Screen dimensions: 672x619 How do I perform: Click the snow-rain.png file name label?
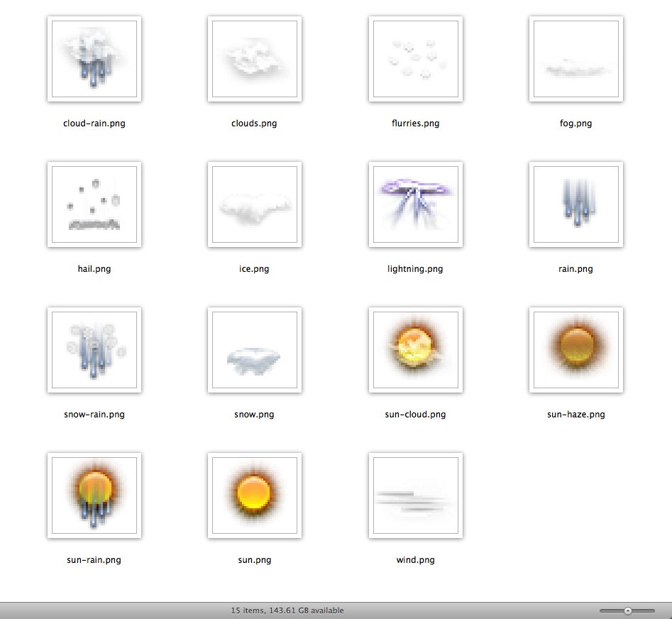(x=94, y=415)
